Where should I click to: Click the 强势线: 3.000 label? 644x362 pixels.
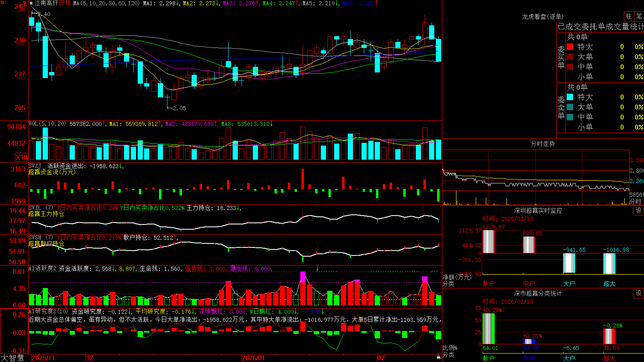coord(205,268)
